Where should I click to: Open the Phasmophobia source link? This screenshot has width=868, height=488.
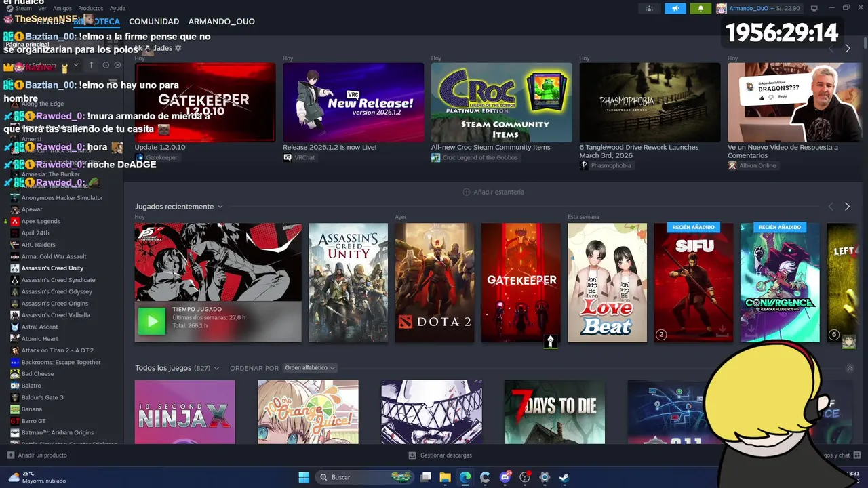606,165
